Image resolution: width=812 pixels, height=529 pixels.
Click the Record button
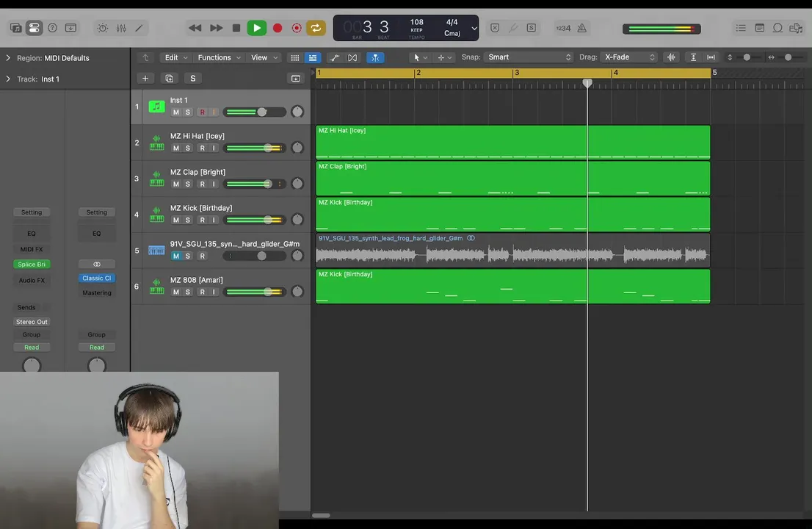coord(278,28)
